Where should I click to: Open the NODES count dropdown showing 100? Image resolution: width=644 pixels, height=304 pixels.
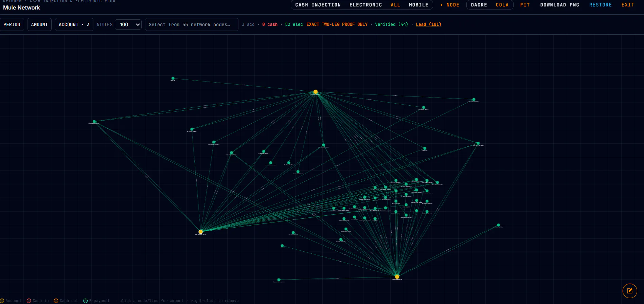click(x=128, y=24)
